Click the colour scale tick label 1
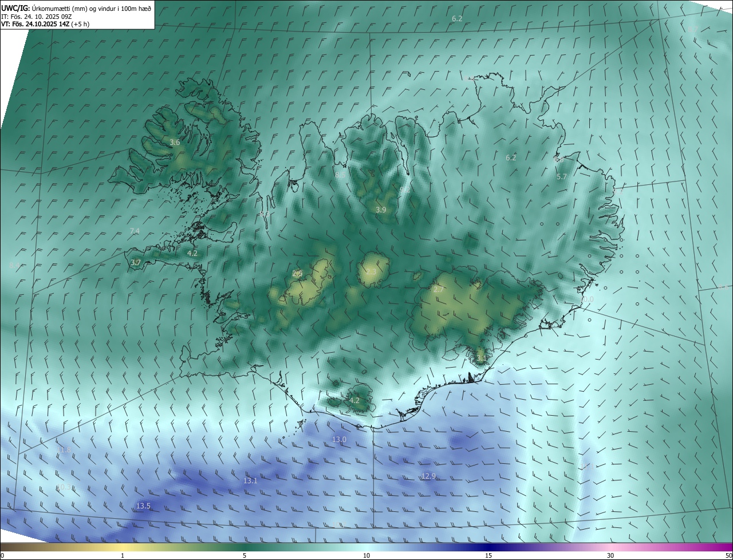 [123, 555]
